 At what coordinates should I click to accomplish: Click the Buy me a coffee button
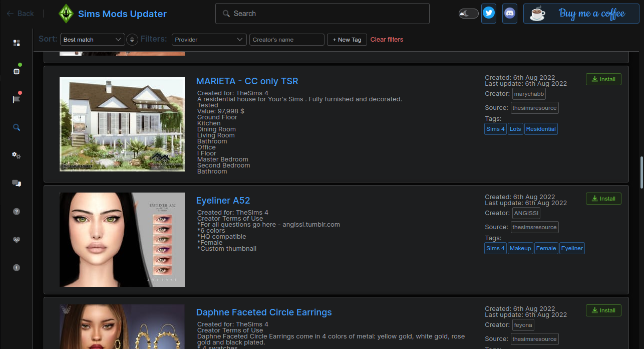tap(581, 14)
